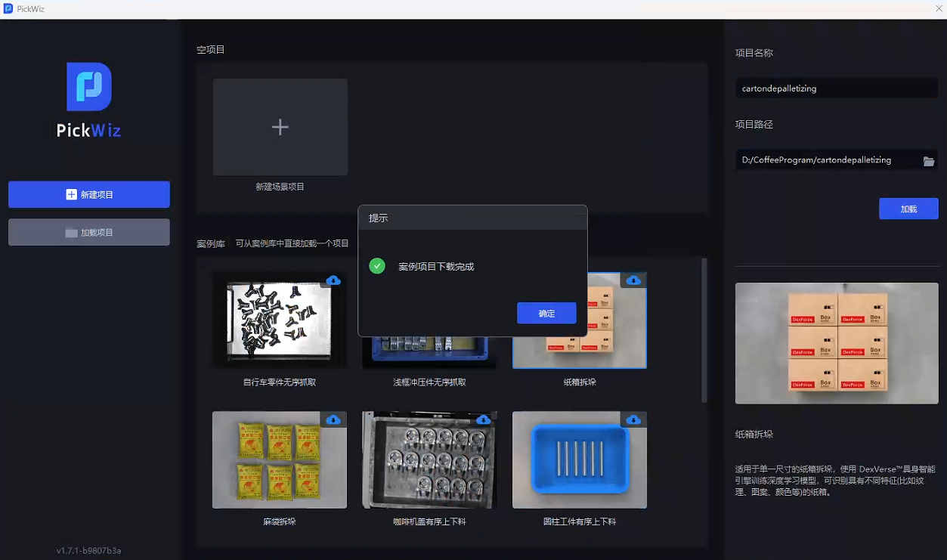Click the green checkmark icon in the dialog

pos(377,266)
